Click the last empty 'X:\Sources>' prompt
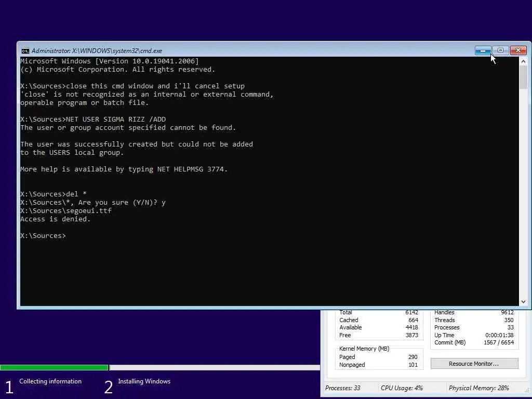532x399 pixels. [43, 235]
